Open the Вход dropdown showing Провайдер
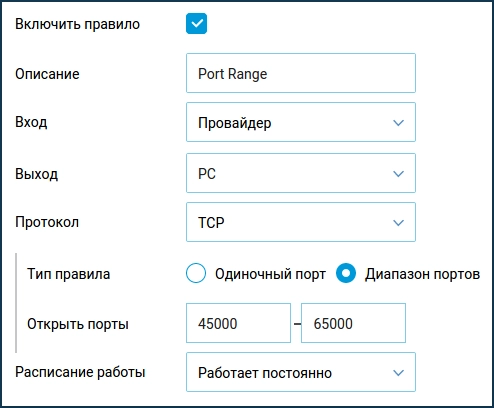The width and height of the screenshot is (494, 408). click(301, 122)
